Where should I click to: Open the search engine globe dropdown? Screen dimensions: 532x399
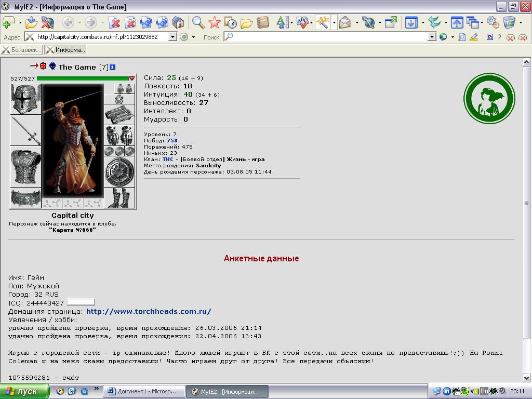(x=453, y=37)
